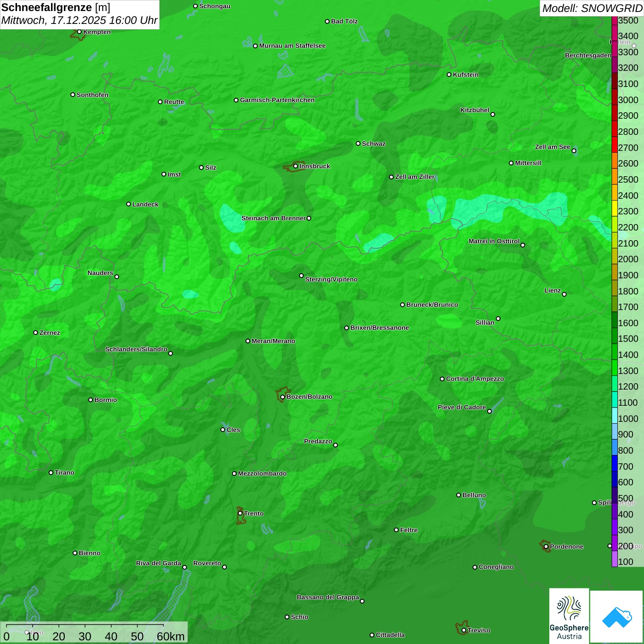This screenshot has width=644, height=644.
Task: Select the 700 m blue legend swatch
Action: [615, 463]
